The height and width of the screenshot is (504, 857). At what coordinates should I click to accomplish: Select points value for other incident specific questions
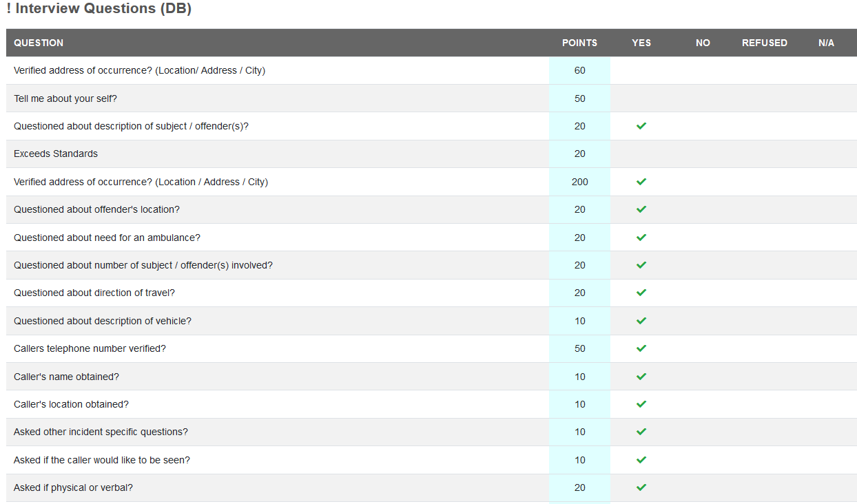point(580,432)
